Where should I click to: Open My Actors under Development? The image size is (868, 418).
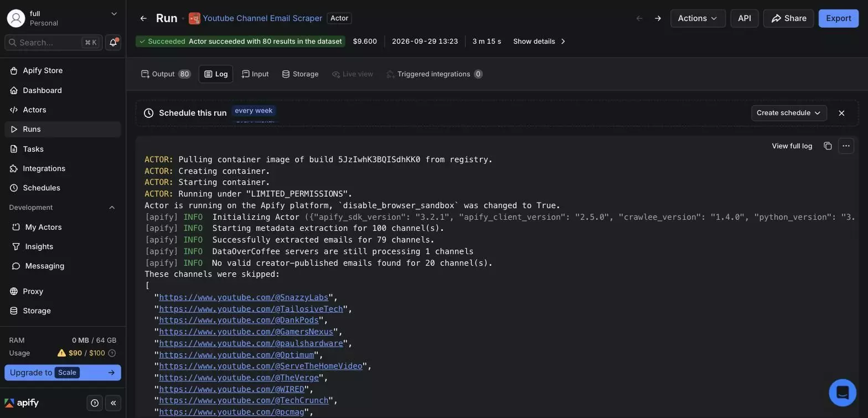63,227
